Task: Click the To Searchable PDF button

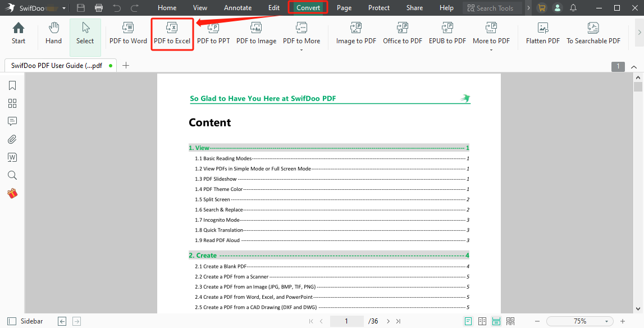Action: point(593,34)
